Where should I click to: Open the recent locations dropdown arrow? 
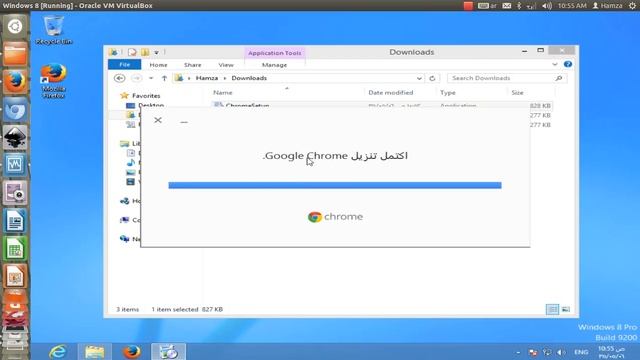pyautogui.click(x=151, y=78)
